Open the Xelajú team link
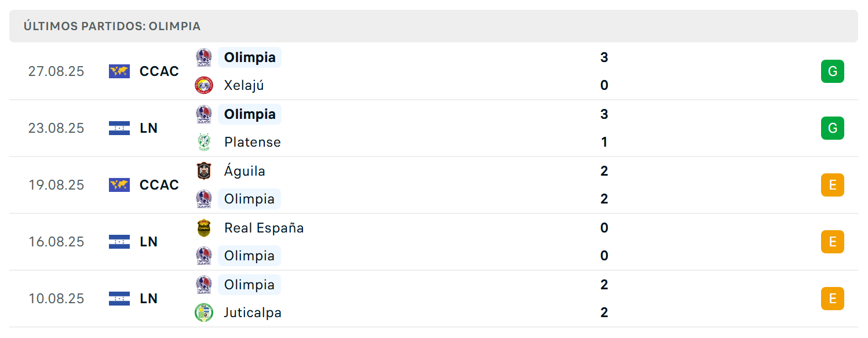 pyautogui.click(x=244, y=85)
